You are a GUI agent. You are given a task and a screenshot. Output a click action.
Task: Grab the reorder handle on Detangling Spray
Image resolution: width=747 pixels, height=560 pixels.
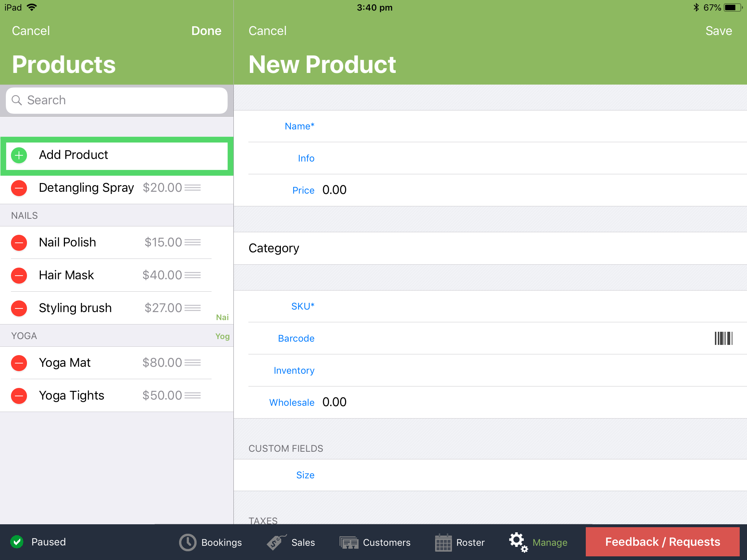[193, 188]
